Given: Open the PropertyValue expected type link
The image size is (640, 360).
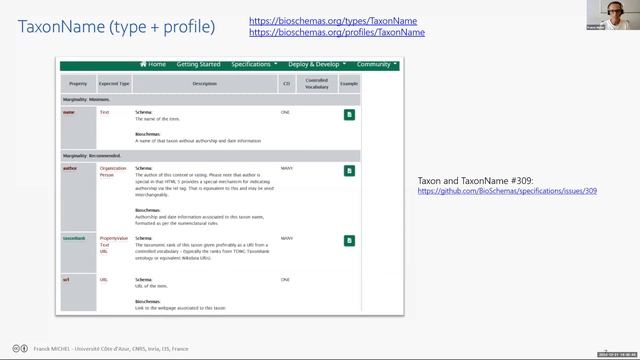Looking at the screenshot, I should point(114,238).
